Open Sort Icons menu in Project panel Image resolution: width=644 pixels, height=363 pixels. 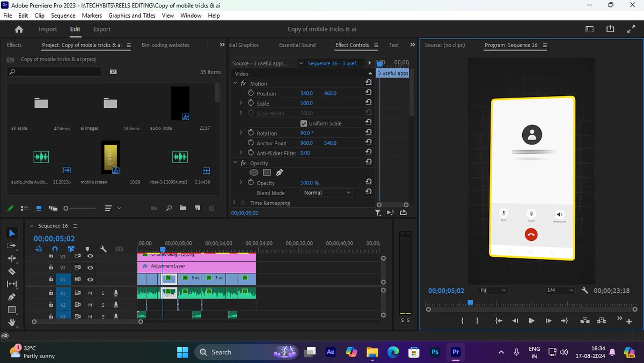click(x=112, y=208)
